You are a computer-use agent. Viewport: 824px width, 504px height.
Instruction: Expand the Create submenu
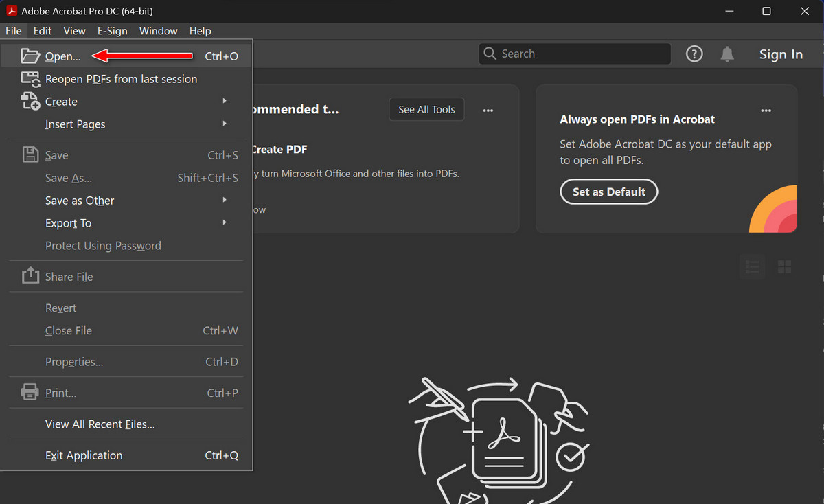click(x=224, y=101)
